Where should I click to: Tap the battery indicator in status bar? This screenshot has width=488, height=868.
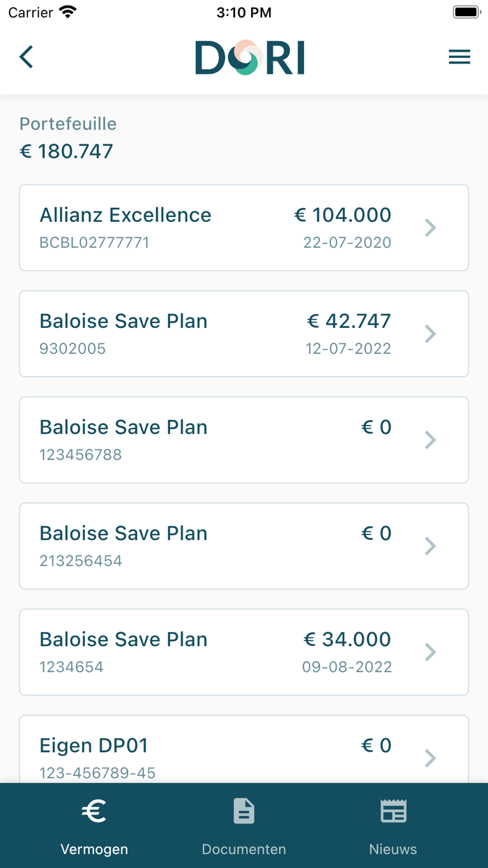tap(465, 12)
